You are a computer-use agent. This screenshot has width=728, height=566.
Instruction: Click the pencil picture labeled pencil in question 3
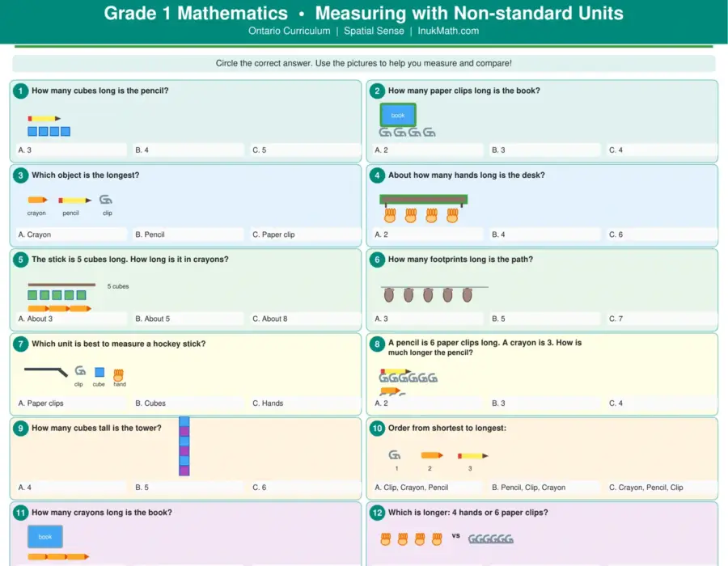pos(74,201)
